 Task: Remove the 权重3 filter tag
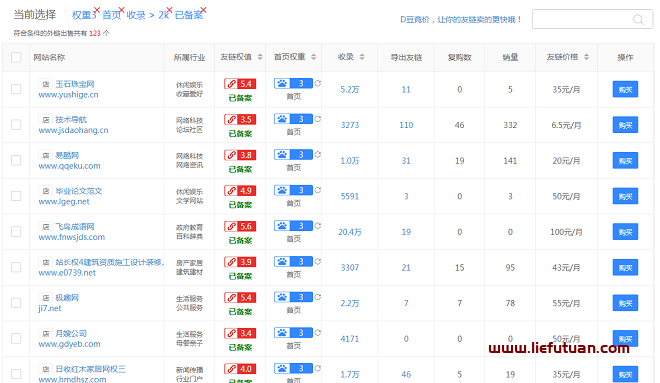point(97,10)
